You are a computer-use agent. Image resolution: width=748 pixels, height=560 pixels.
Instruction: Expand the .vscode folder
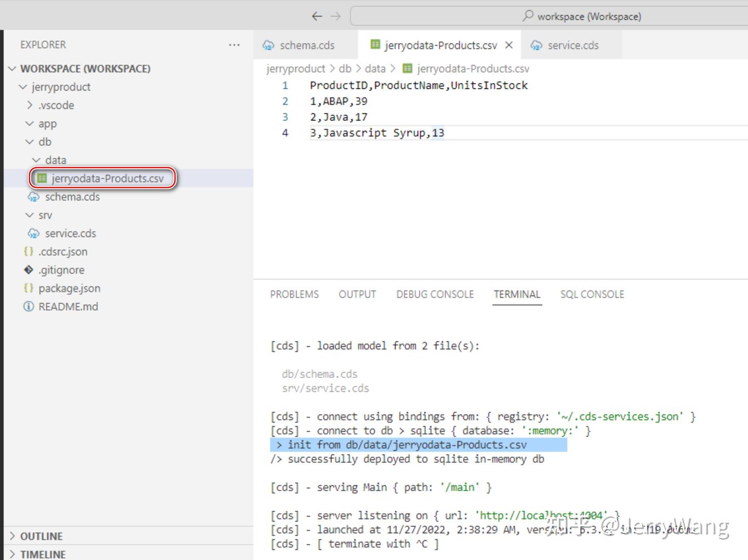coord(30,105)
